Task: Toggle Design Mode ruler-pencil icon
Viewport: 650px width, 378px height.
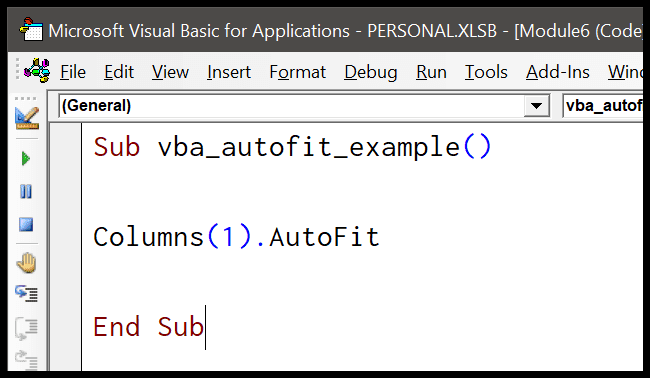Action: [x=27, y=119]
